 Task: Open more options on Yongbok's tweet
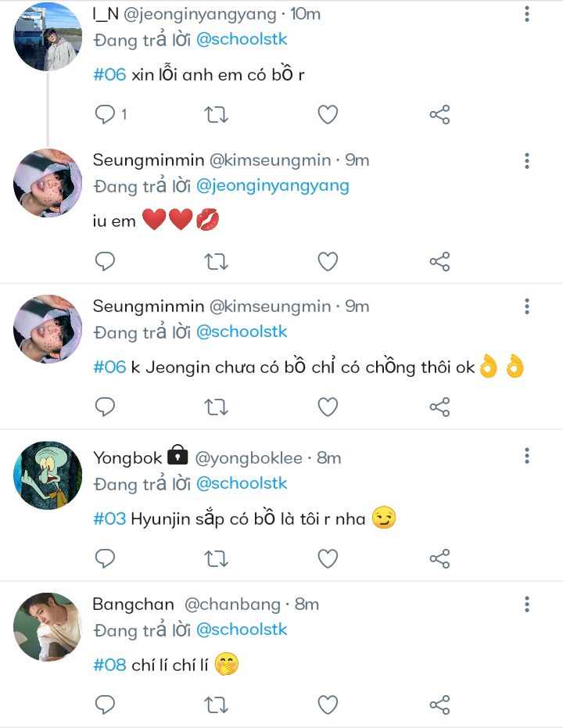point(528,457)
